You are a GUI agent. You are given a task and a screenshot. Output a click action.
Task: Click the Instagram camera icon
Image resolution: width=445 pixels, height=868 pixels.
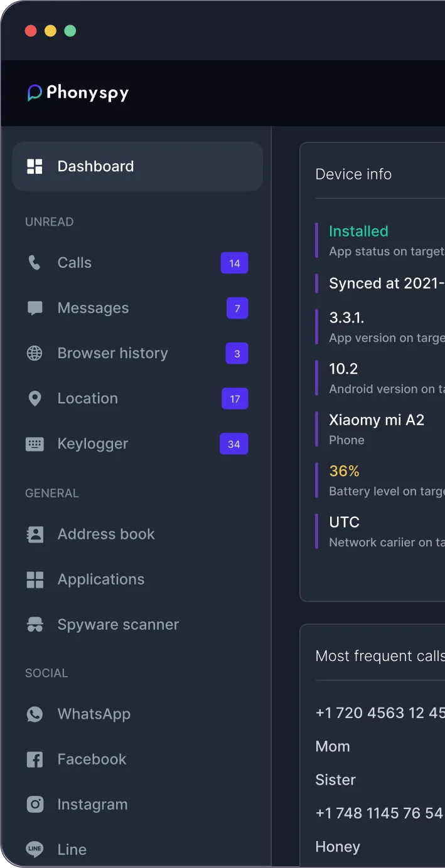(35, 804)
